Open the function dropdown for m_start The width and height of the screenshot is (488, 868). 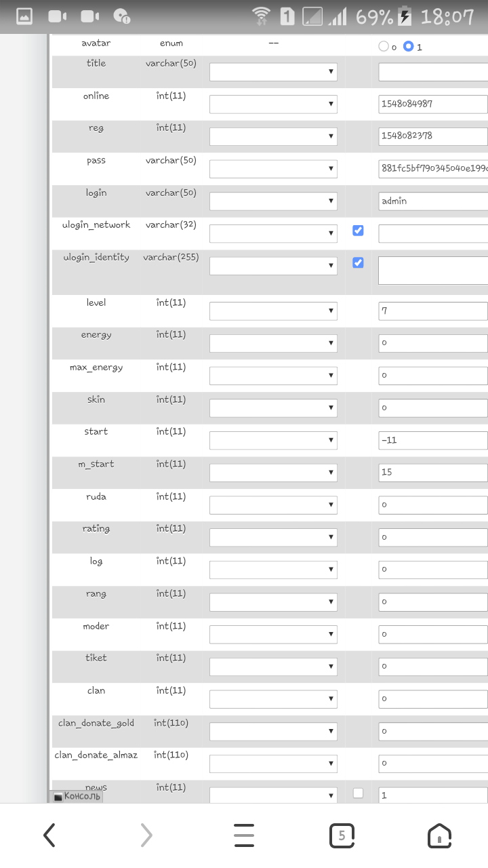click(273, 473)
